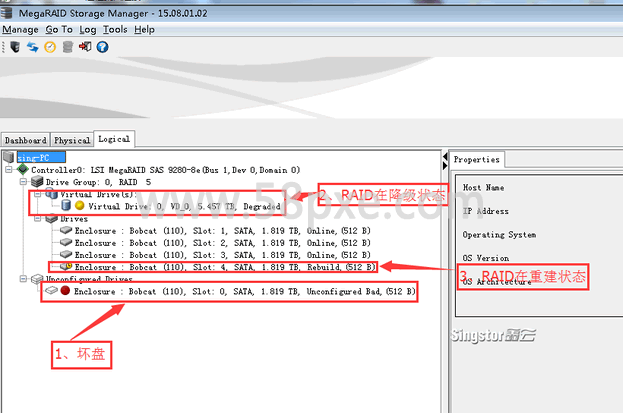Click the blue refresh arrows toolbar icon
This screenshot has width=623, height=413.
coord(33,47)
